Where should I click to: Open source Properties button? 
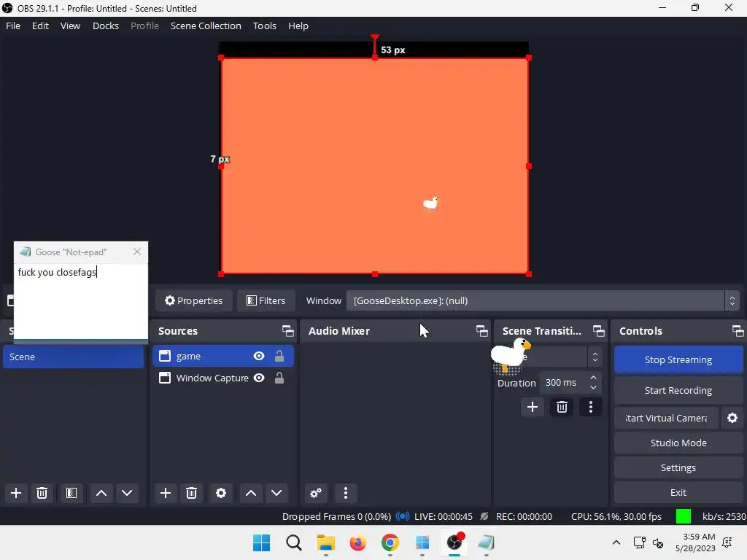(194, 301)
